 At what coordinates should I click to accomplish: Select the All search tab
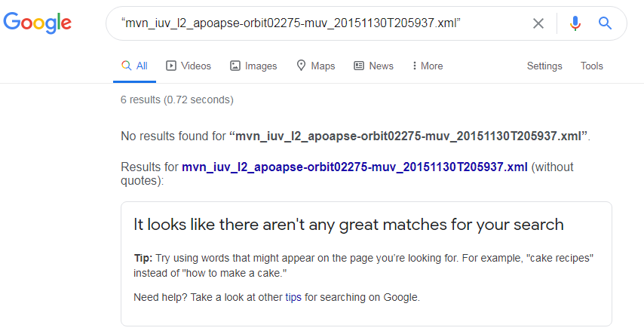pos(134,66)
